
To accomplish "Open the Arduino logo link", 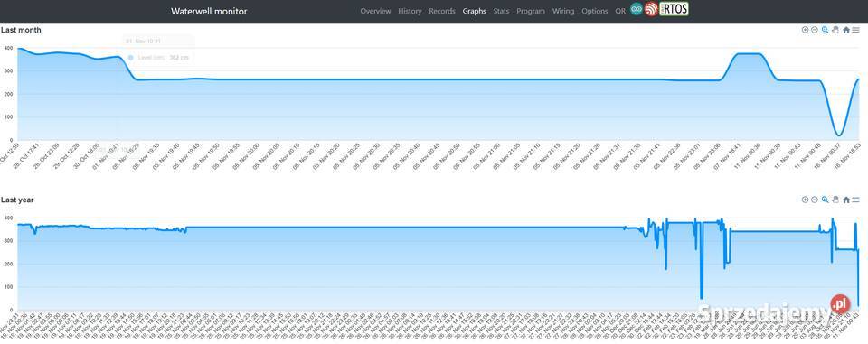I will (636, 9).
